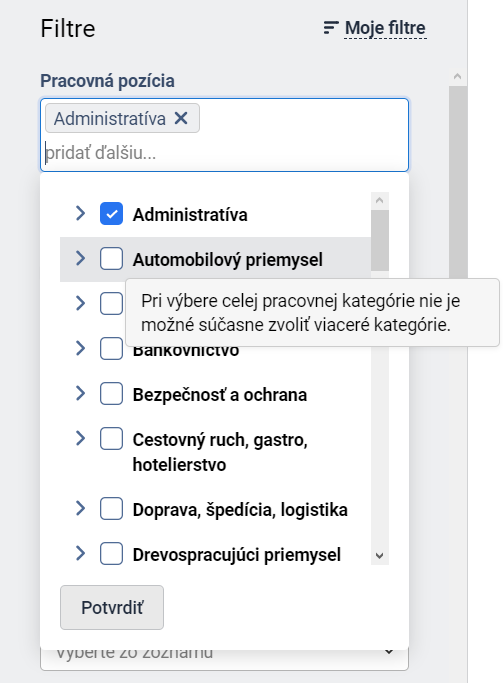This screenshot has width=503, height=683.
Task: Click the category list scroll-up arrow
Action: (x=380, y=200)
